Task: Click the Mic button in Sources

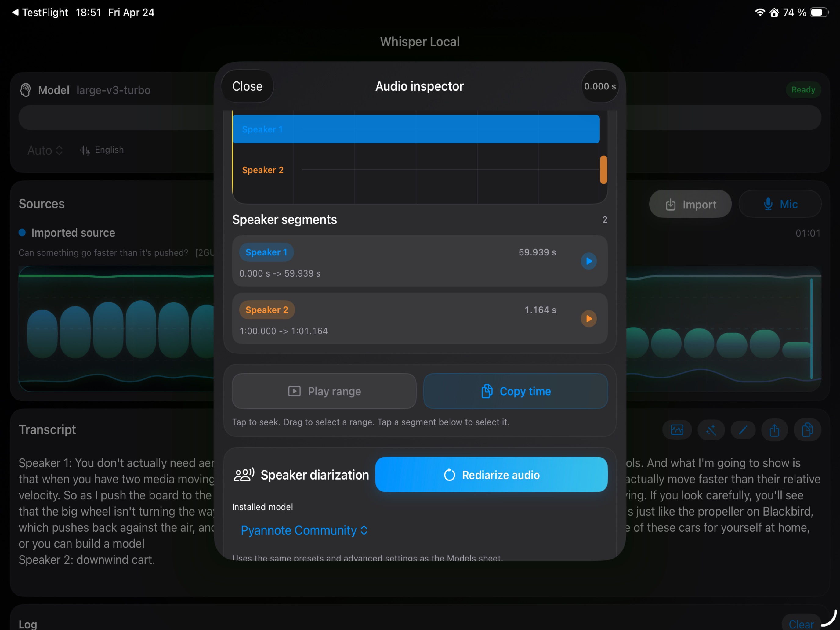Action: [780, 204]
